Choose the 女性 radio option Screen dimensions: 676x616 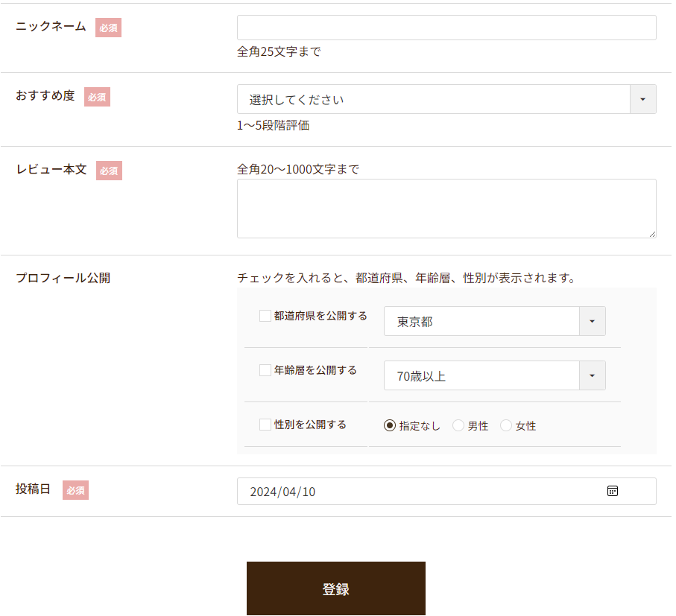(506, 425)
